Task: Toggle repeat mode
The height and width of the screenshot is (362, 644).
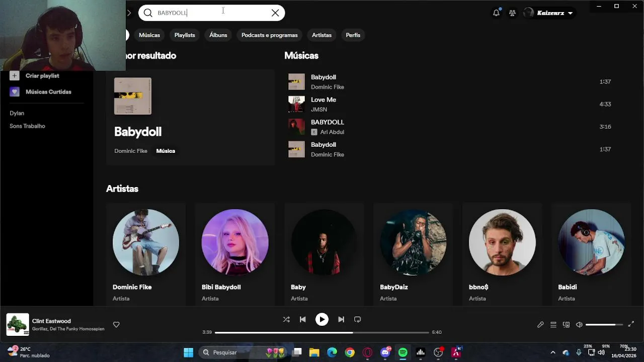Action: [x=357, y=319]
